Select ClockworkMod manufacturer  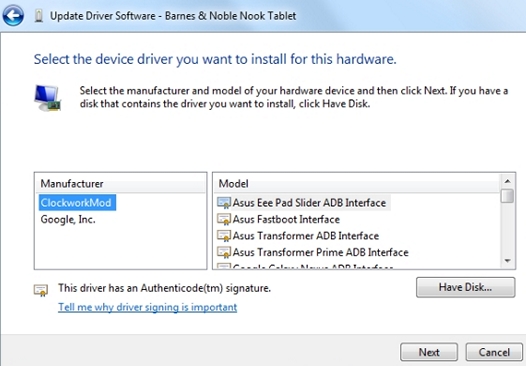click(77, 203)
